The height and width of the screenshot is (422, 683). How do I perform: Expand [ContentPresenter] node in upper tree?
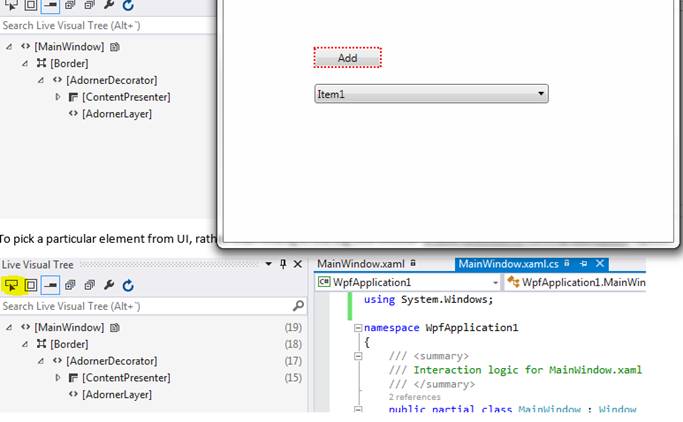(57, 97)
